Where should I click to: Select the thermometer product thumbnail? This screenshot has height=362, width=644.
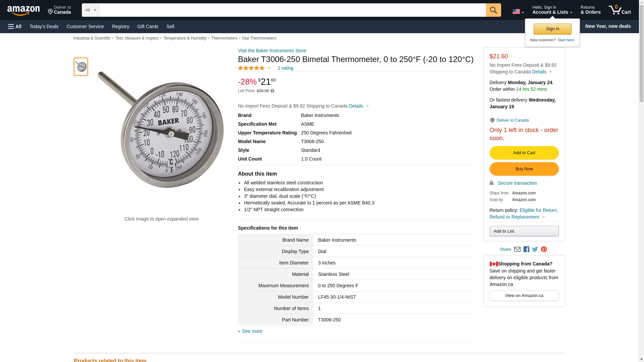81,66
